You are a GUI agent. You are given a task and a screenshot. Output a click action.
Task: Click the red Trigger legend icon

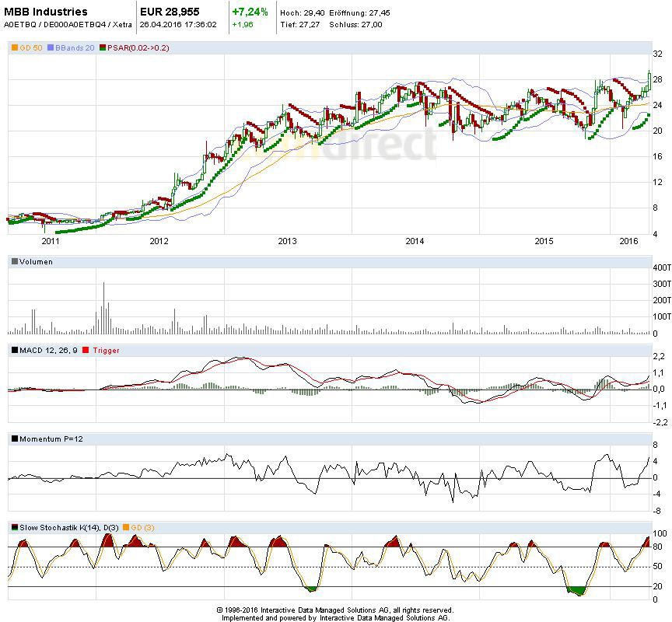coord(86,351)
